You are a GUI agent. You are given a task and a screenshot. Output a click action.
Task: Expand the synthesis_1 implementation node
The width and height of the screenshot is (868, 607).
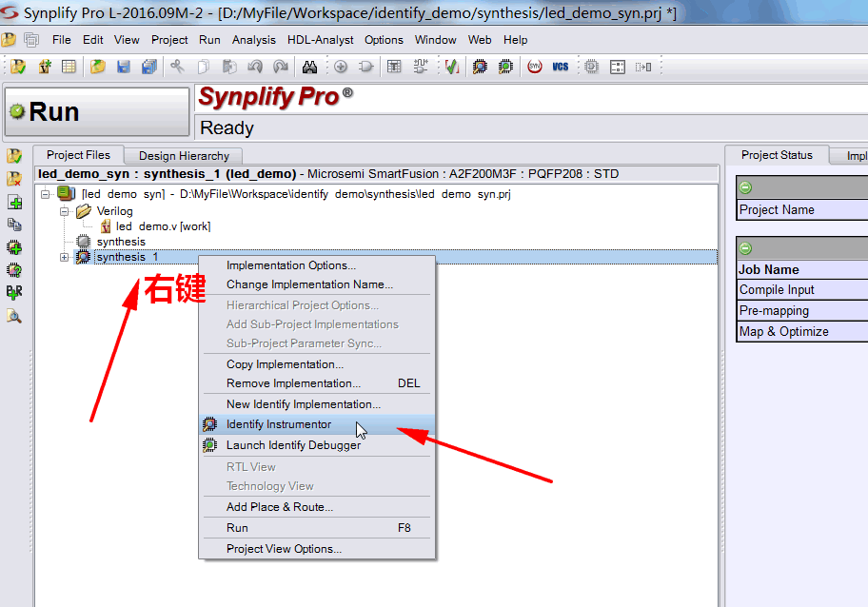pos(64,257)
